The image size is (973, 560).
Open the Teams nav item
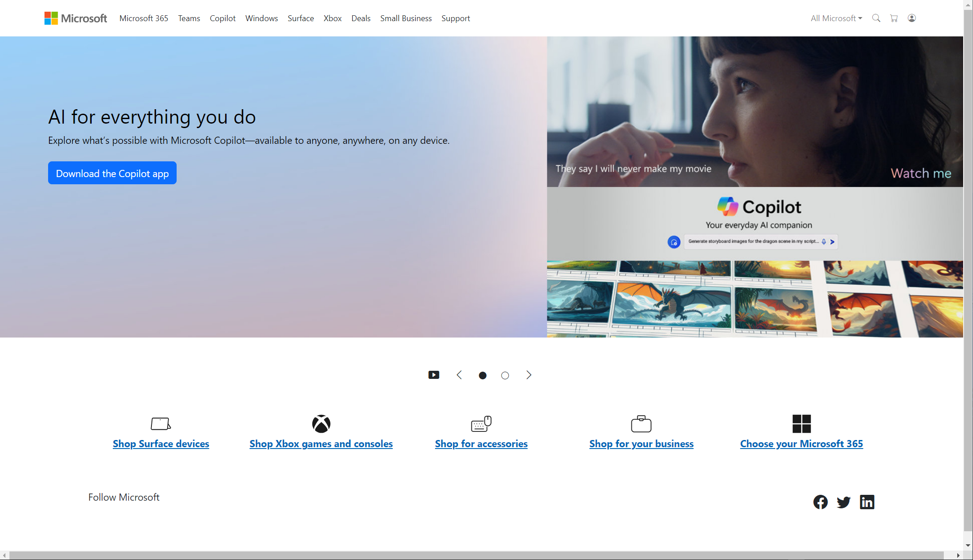pos(189,18)
